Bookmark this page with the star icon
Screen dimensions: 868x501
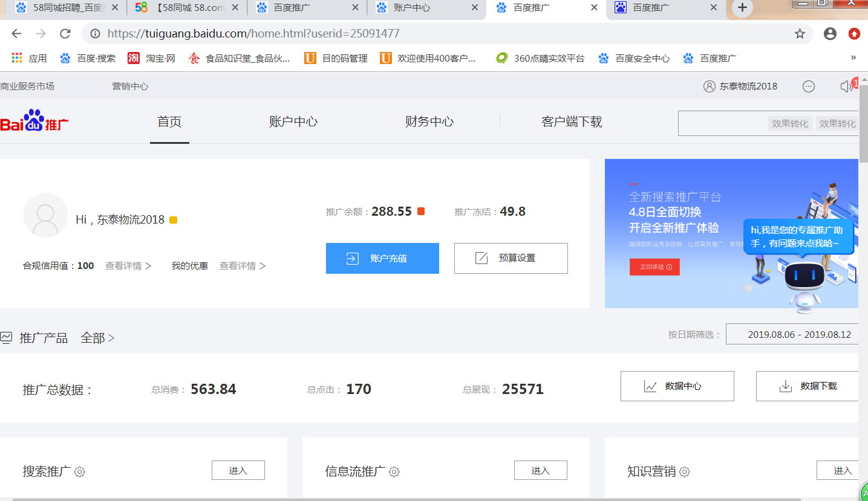coord(800,34)
